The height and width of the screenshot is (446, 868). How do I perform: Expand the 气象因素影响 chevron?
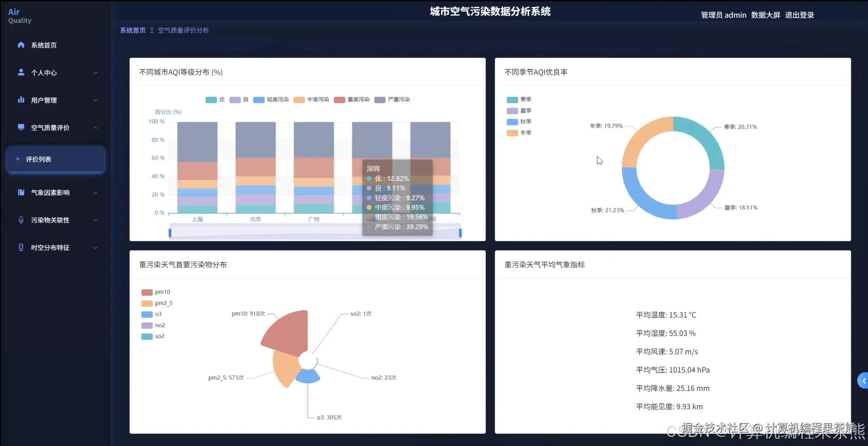95,193
